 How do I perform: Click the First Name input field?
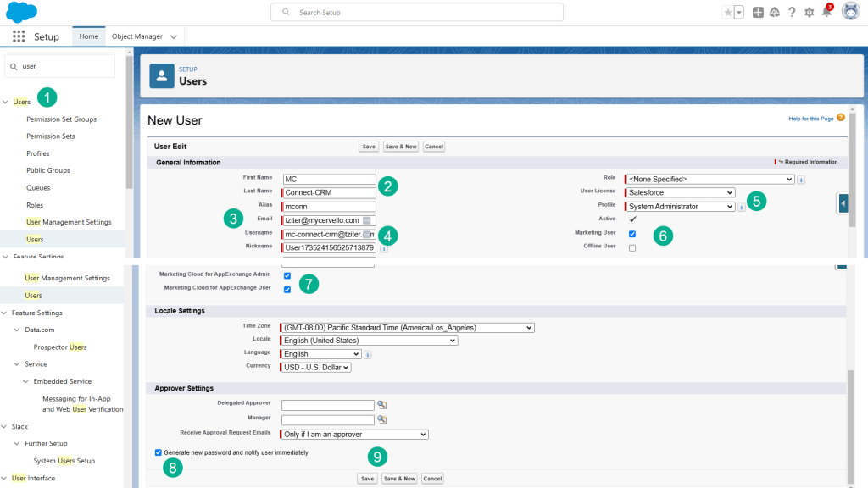tap(329, 180)
